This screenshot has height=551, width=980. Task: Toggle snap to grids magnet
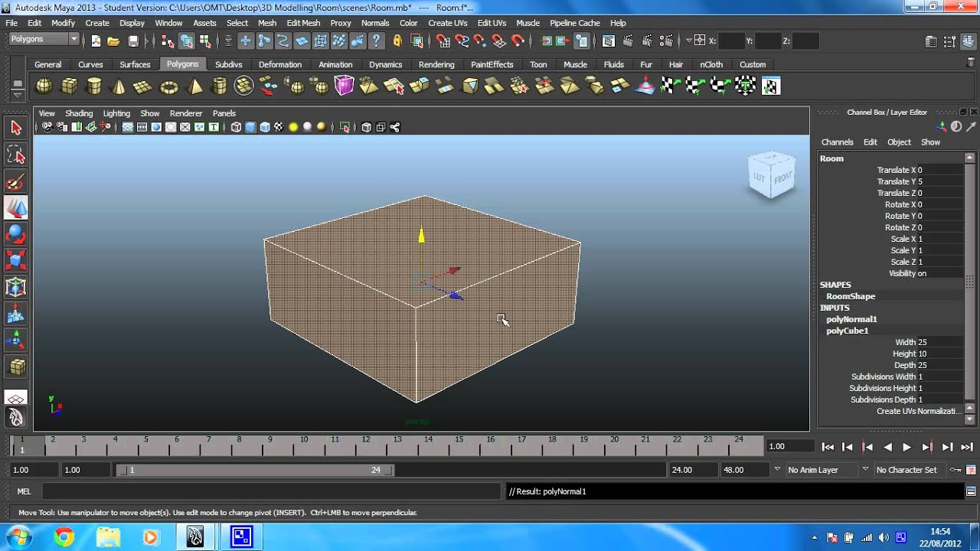(x=442, y=40)
